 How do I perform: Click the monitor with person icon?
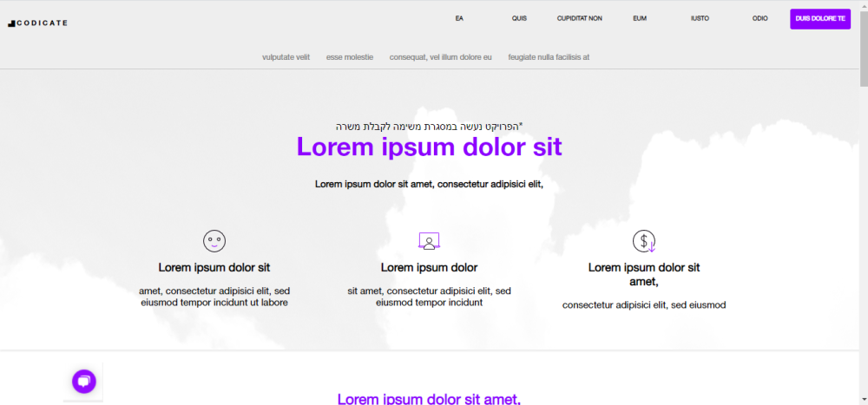[429, 241]
